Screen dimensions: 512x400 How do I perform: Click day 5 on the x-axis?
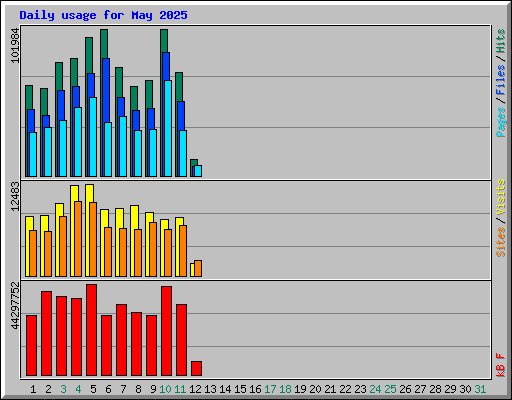(x=93, y=389)
